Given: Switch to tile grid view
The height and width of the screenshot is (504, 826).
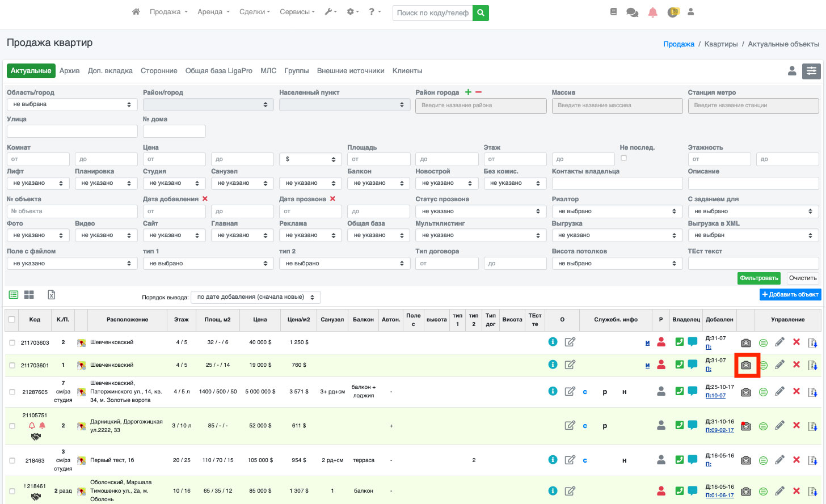Looking at the screenshot, I should (29, 295).
